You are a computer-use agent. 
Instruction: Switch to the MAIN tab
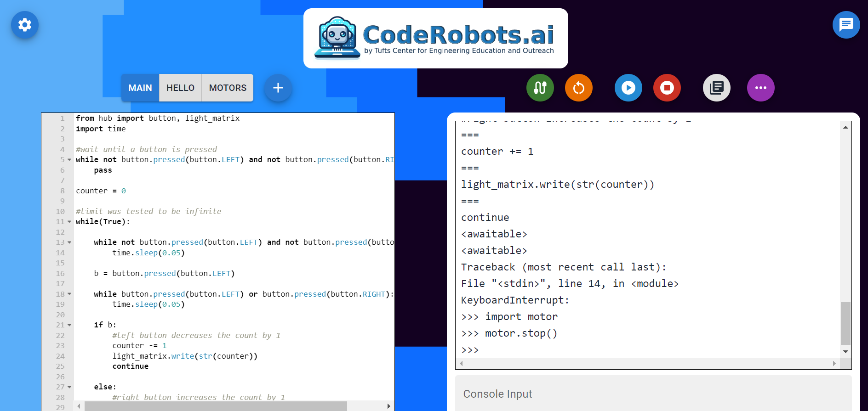(x=140, y=88)
